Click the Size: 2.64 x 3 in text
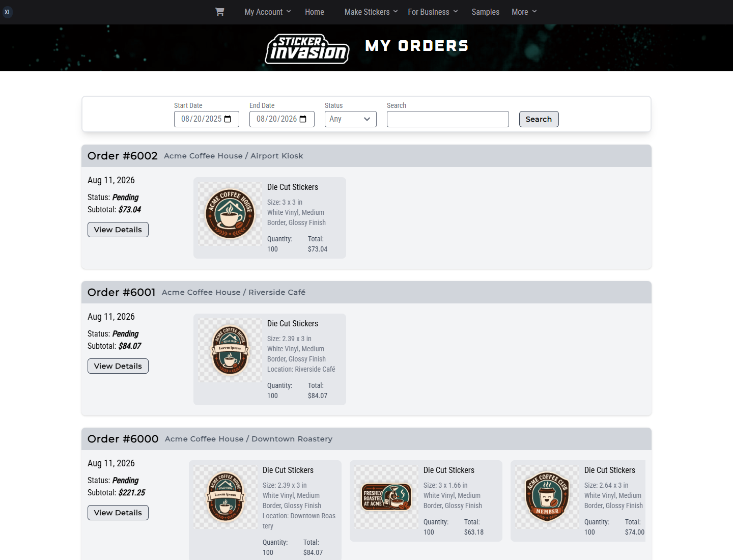 (606, 485)
